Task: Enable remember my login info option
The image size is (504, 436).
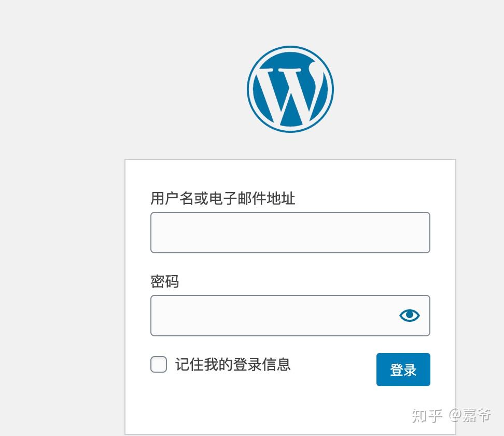Action: [159, 364]
